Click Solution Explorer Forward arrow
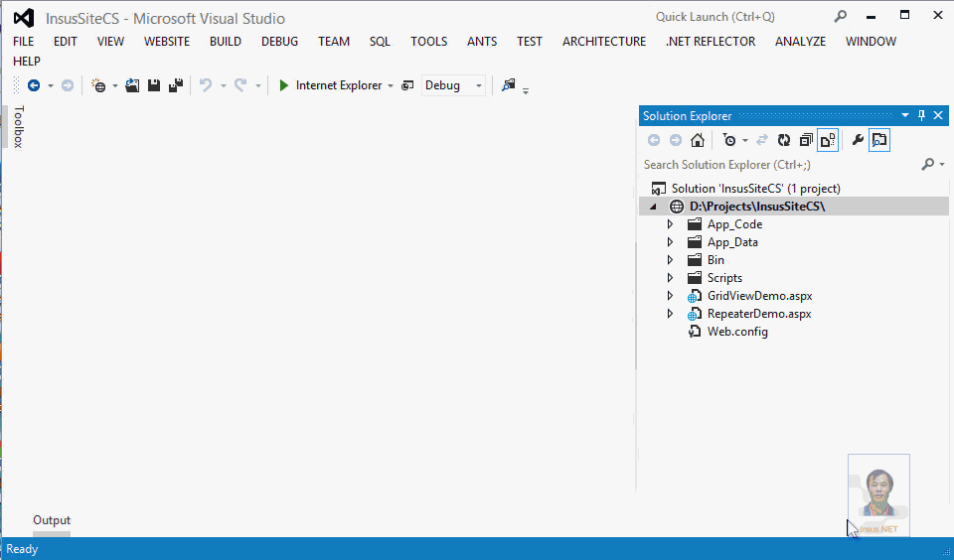This screenshot has width=954, height=560. click(676, 140)
